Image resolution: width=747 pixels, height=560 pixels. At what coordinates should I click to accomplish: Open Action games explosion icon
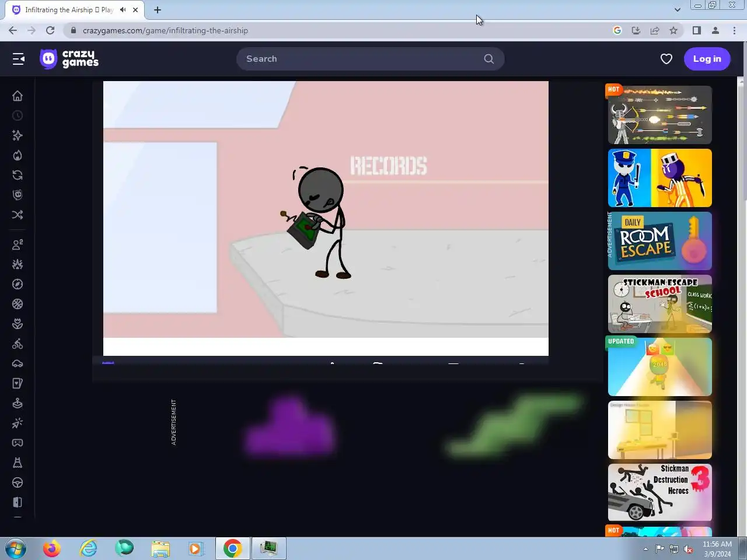point(18,264)
